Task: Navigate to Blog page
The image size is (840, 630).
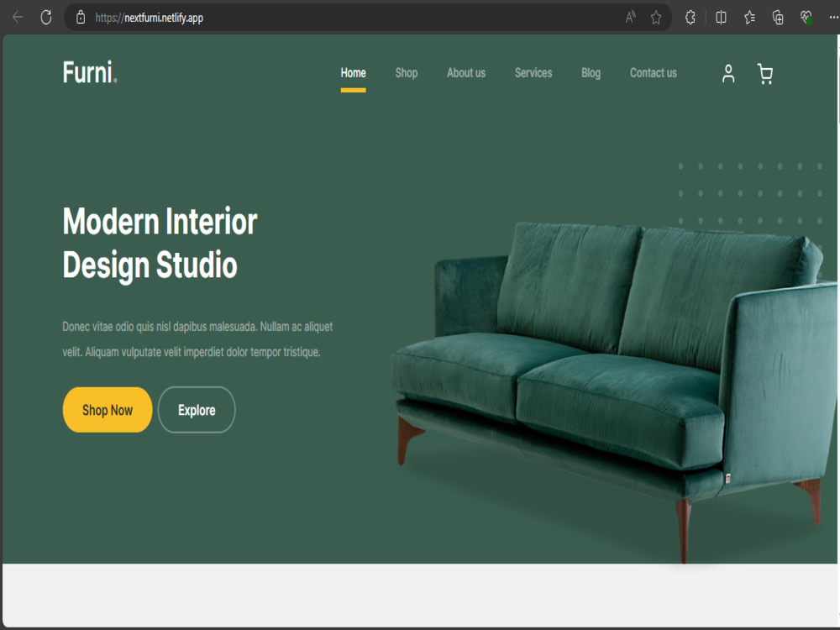Action: (x=591, y=73)
